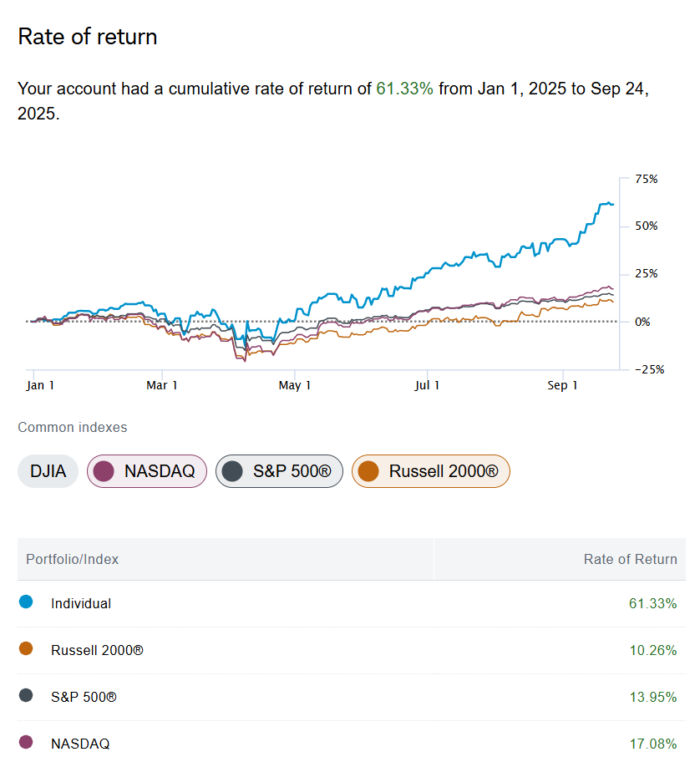This screenshot has width=700, height=767.
Task: Click the Rate of return heading
Action: click(88, 37)
